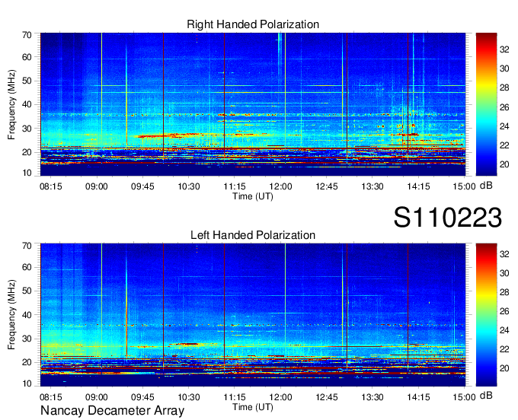Click the 40 MHz tick of Left Handed plot
The image size is (518, 420).
(27, 315)
